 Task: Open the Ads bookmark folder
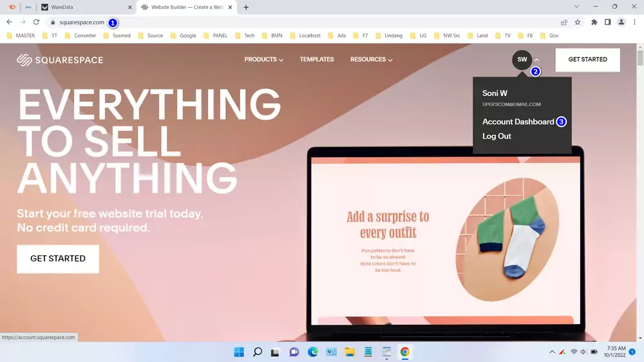(x=337, y=35)
